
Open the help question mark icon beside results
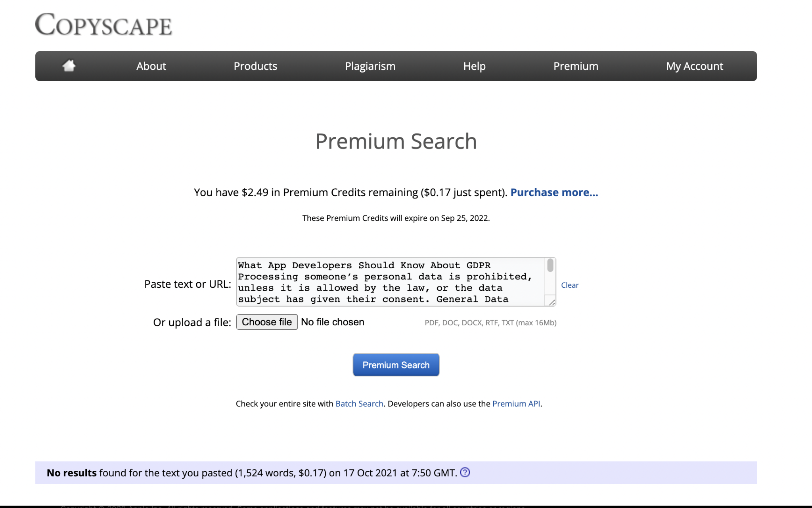point(465,472)
